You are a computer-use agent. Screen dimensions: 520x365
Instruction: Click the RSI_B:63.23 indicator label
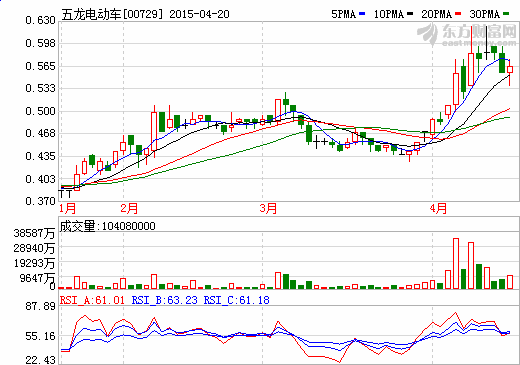pyautogui.click(x=165, y=300)
